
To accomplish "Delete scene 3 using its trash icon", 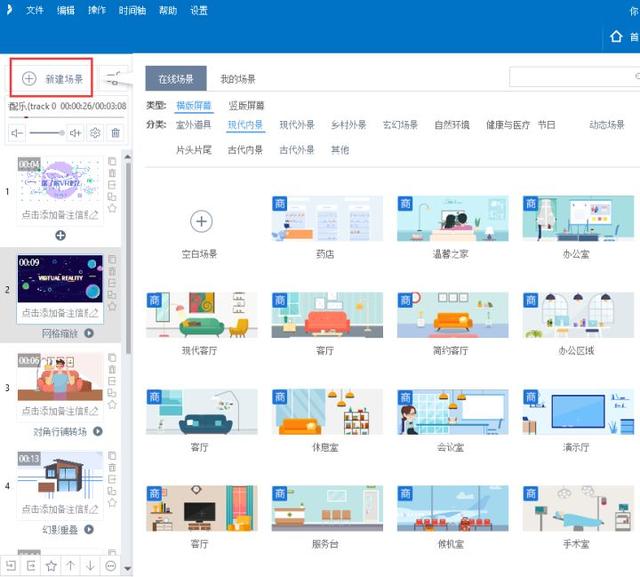I will 112,370.
